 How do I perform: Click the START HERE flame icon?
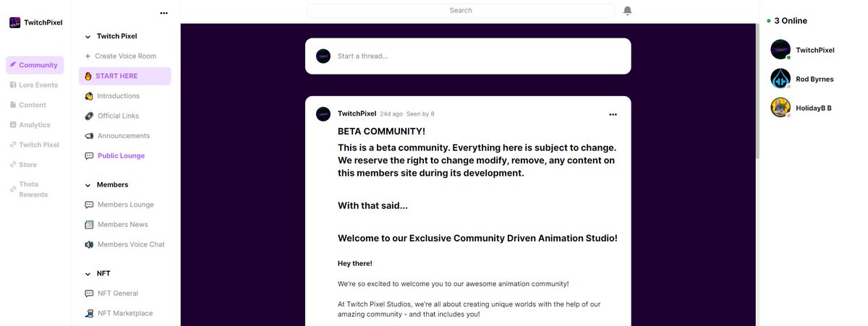88,76
